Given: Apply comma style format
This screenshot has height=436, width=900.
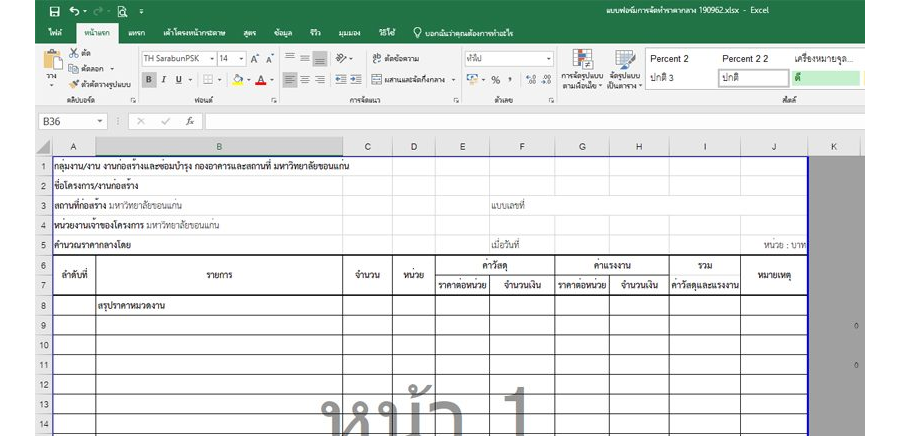Looking at the screenshot, I should coord(510,80).
